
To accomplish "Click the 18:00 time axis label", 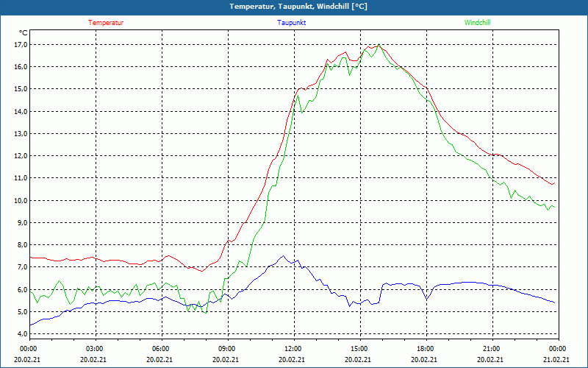I will click(424, 349).
